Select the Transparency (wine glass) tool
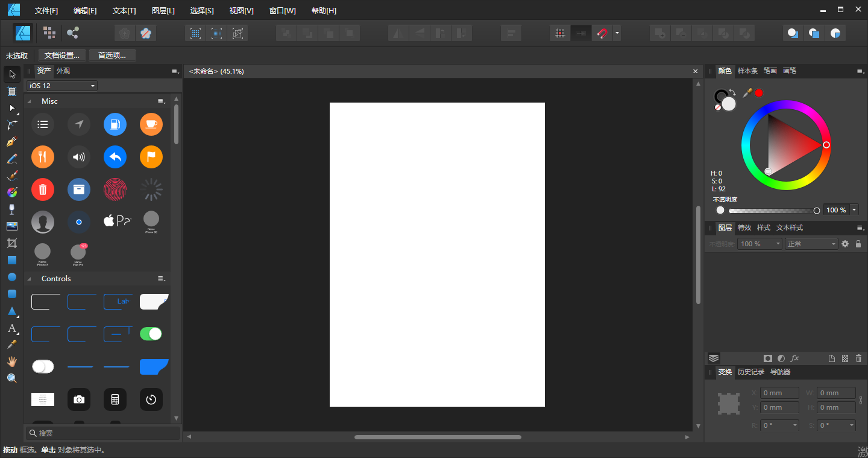Screen dimensions: 868x458 point(12,209)
